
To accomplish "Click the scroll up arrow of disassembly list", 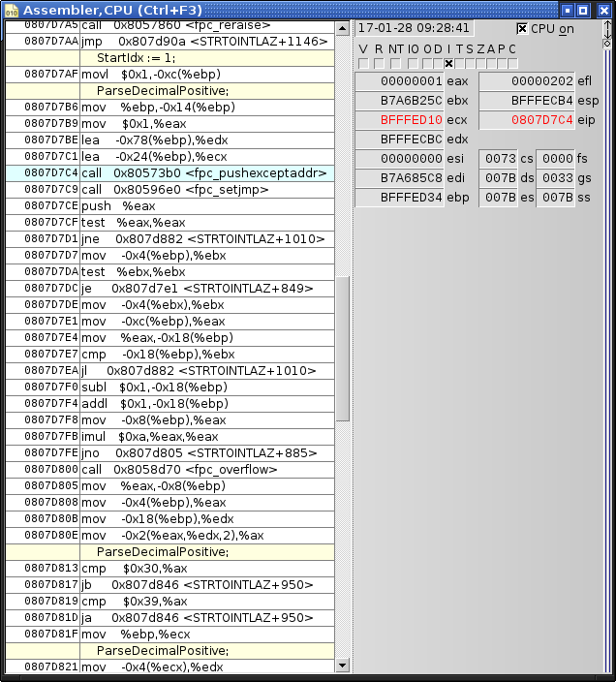I will coord(342,29).
